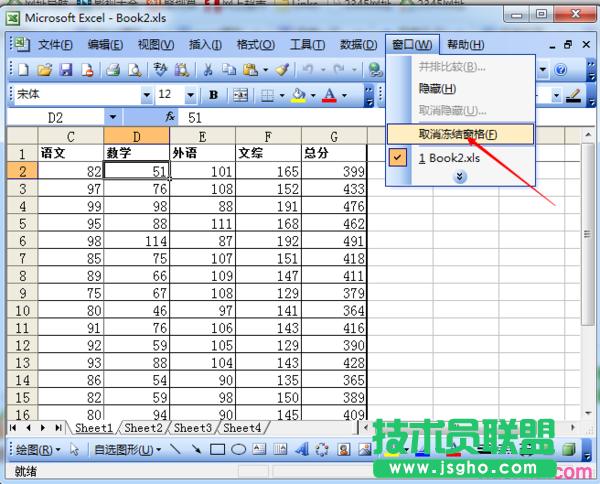600x484 pixels.
Task: Toggle Bold formatting button
Action: (x=214, y=95)
